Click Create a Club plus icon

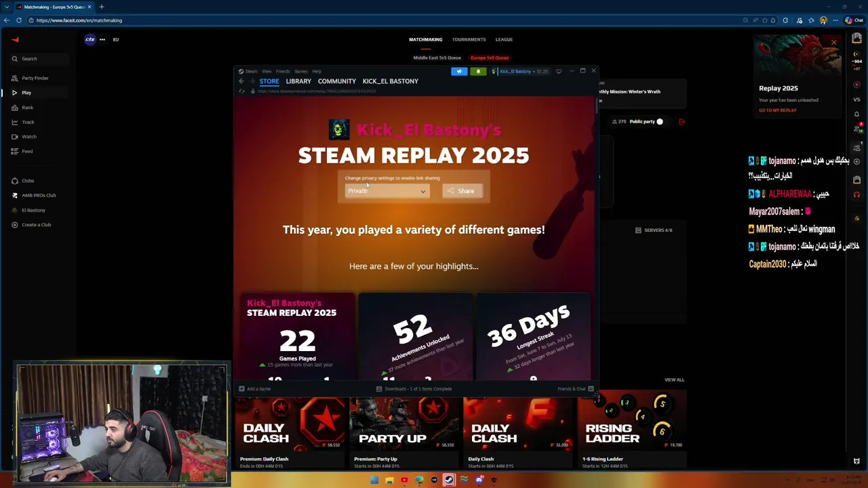click(14, 225)
